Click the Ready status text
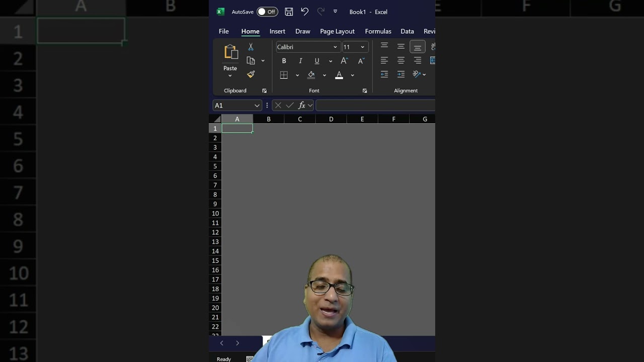644x362 pixels. tap(224, 359)
